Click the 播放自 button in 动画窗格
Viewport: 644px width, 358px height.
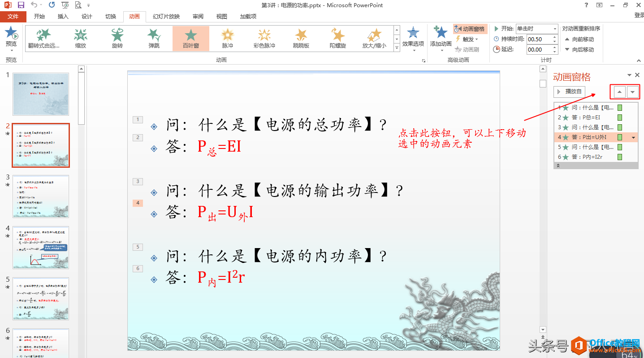[569, 91]
